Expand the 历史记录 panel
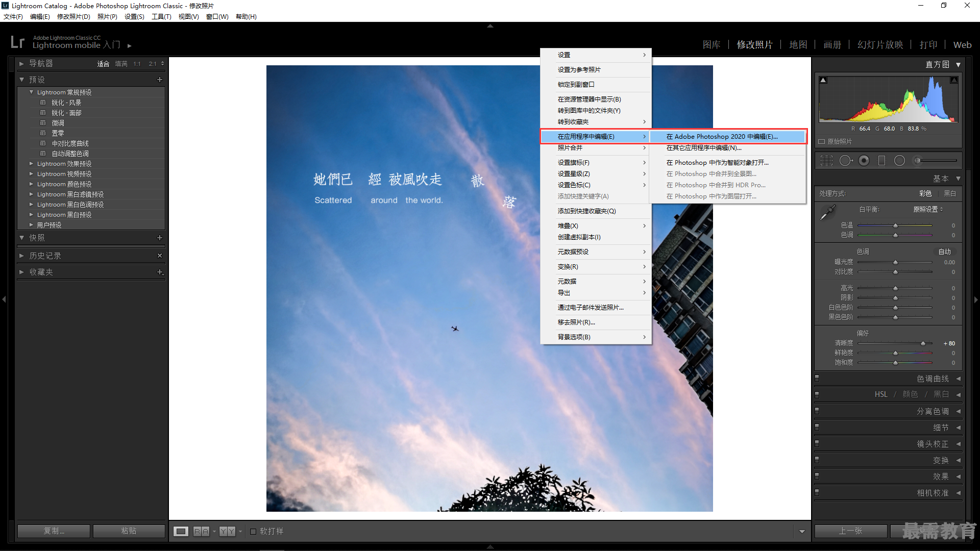This screenshot has width=980, height=551. coord(21,256)
